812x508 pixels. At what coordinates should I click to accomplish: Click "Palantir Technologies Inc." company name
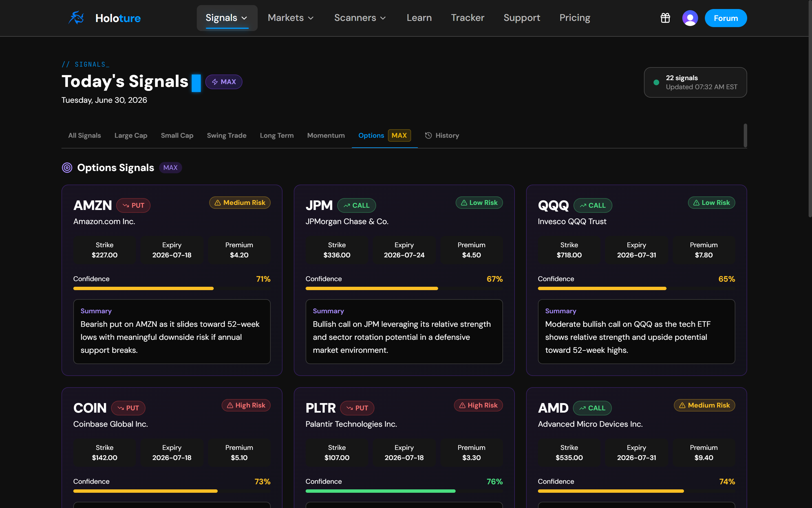(351, 424)
